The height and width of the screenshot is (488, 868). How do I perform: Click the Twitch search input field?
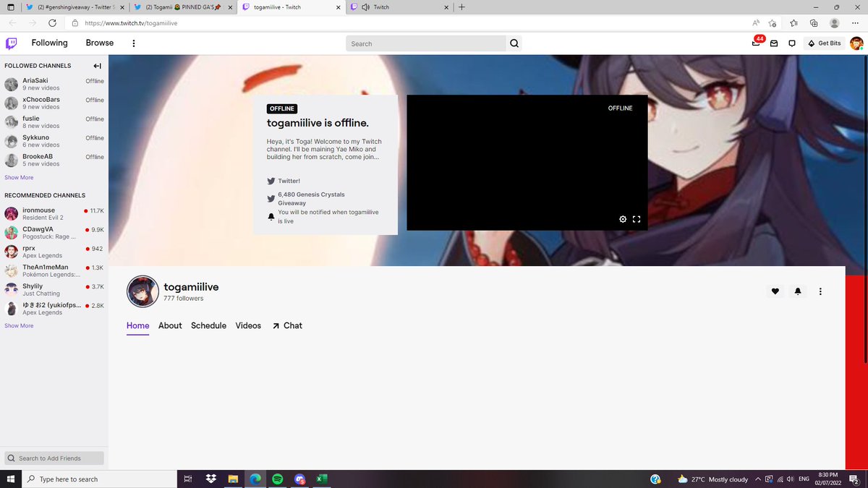426,43
